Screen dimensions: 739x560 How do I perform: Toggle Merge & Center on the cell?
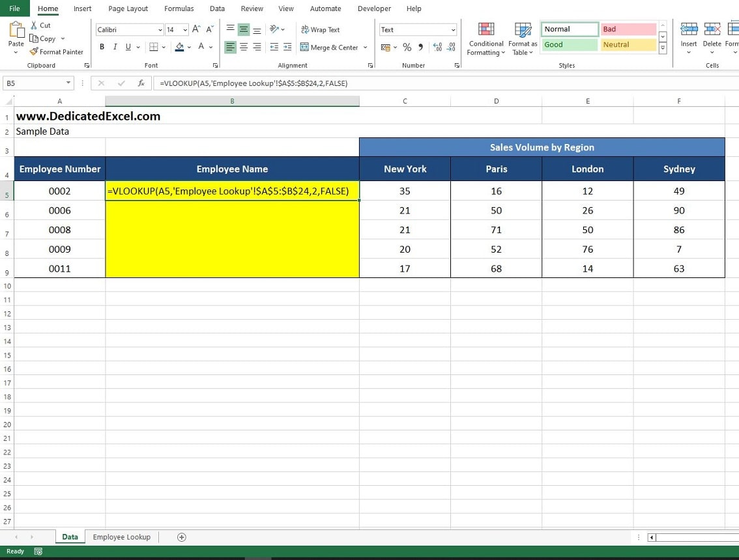(329, 47)
